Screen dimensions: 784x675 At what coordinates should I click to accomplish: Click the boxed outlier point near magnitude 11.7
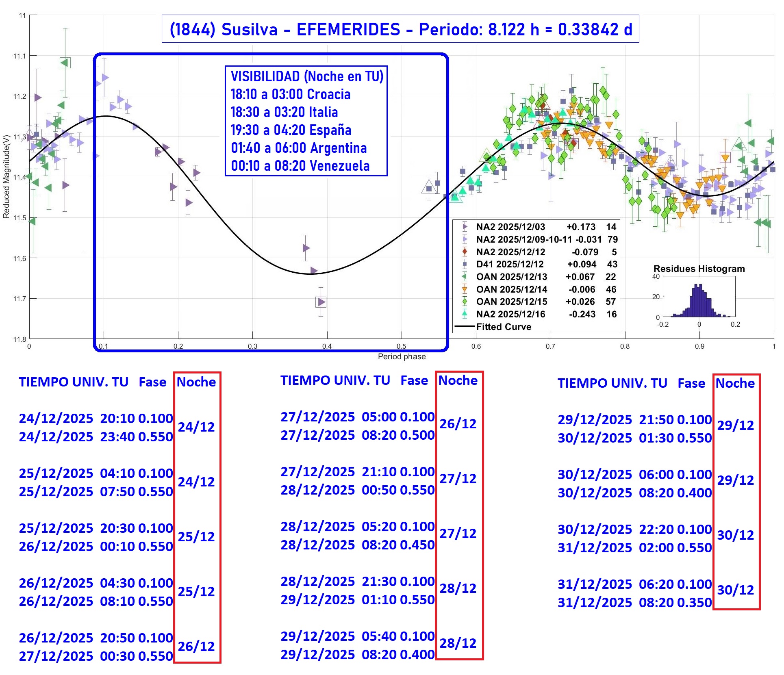321,302
